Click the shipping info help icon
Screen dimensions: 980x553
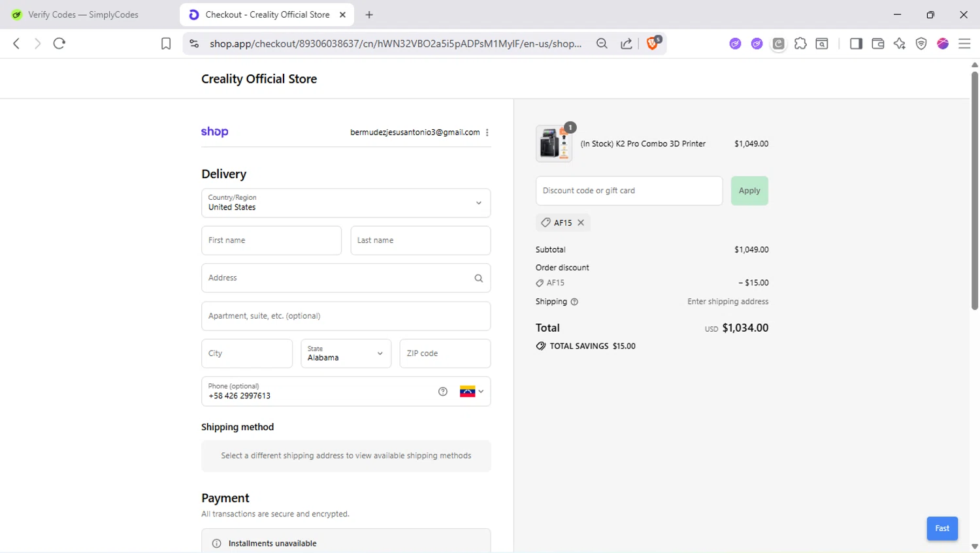574,302
